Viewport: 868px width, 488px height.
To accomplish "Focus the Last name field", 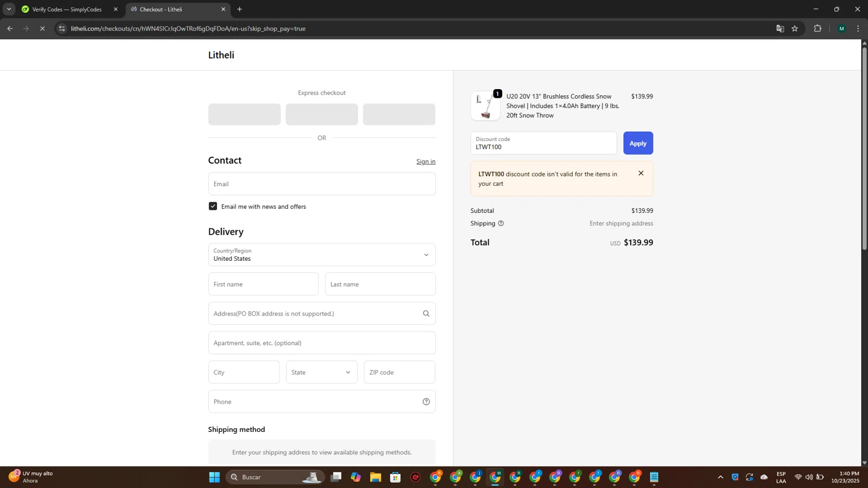I will [x=380, y=284].
